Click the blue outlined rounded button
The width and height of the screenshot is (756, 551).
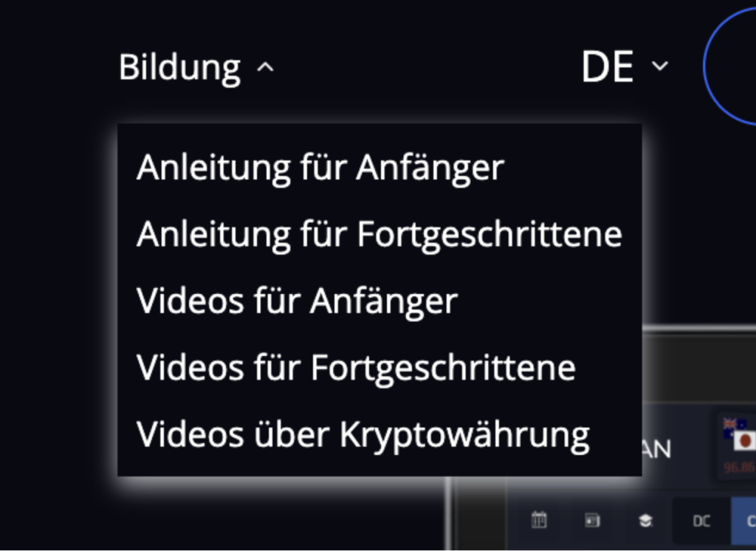tap(730, 66)
